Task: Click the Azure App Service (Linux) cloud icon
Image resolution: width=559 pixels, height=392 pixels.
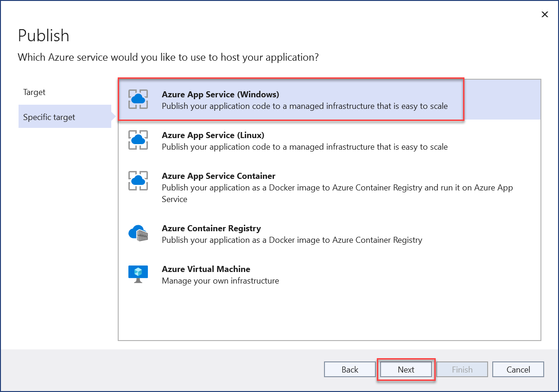Action: [x=138, y=140]
